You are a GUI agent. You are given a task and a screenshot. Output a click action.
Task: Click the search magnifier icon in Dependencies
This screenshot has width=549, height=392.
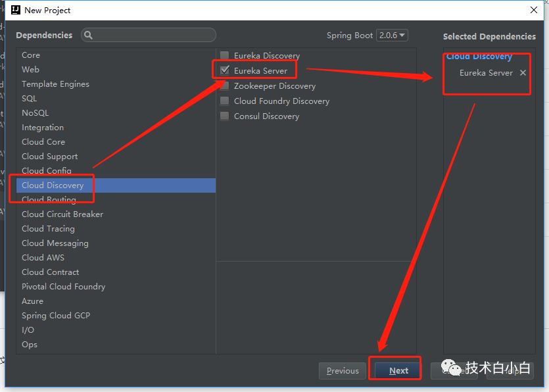(x=88, y=35)
